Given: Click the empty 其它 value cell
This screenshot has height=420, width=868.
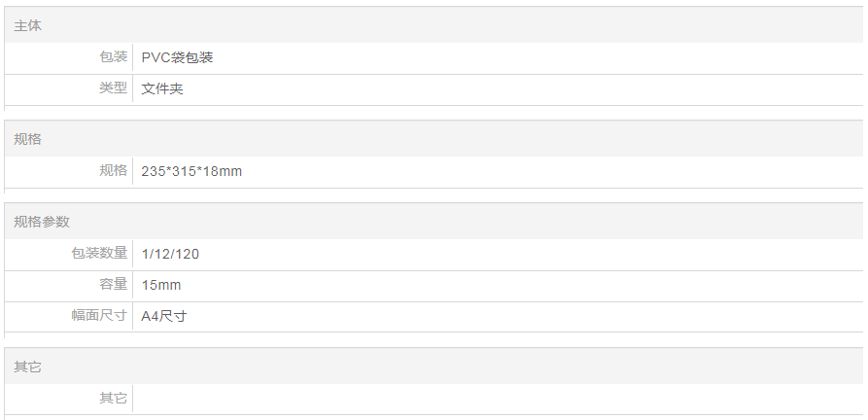Looking at the screenshot, I should click(x=486, y=399).
